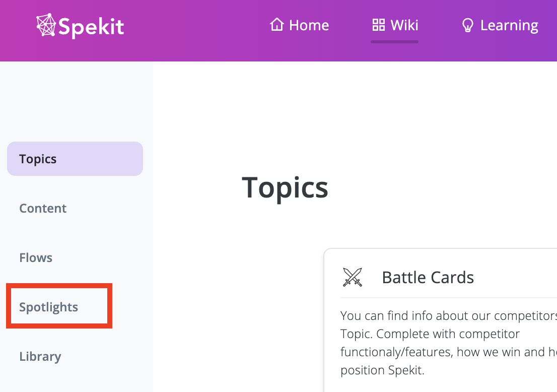Go to the Home page label
This screenshot has width=557, height=392.
click(x=309, y=25)
